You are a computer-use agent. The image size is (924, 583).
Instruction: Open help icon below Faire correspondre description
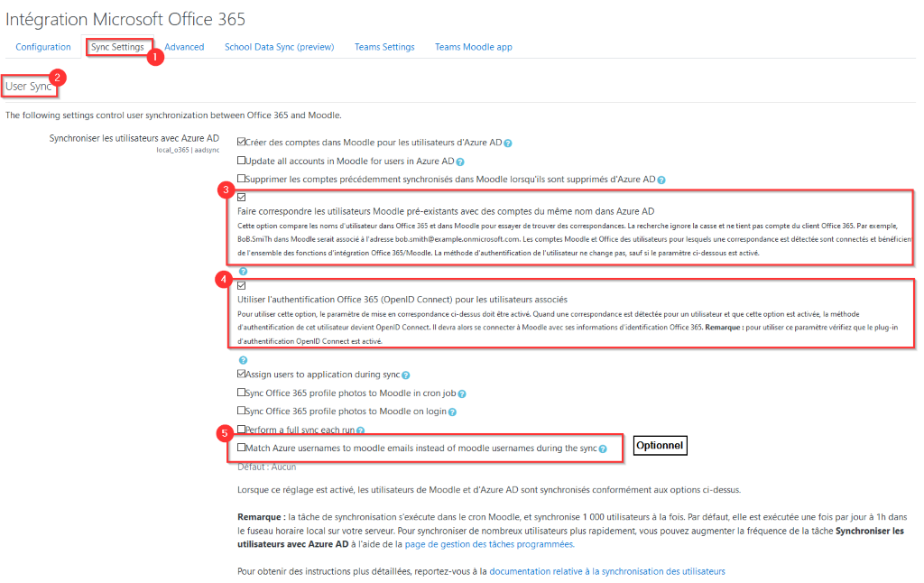coord(243,272)
